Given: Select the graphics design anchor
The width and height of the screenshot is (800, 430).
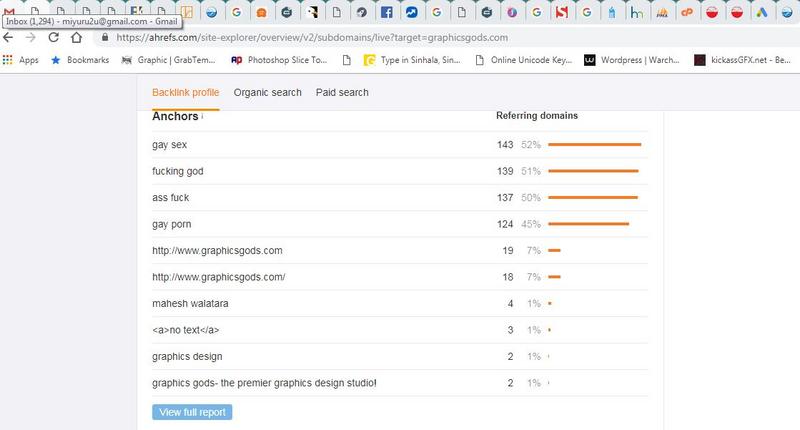Looking at the screenshot, I should [187, 357].
